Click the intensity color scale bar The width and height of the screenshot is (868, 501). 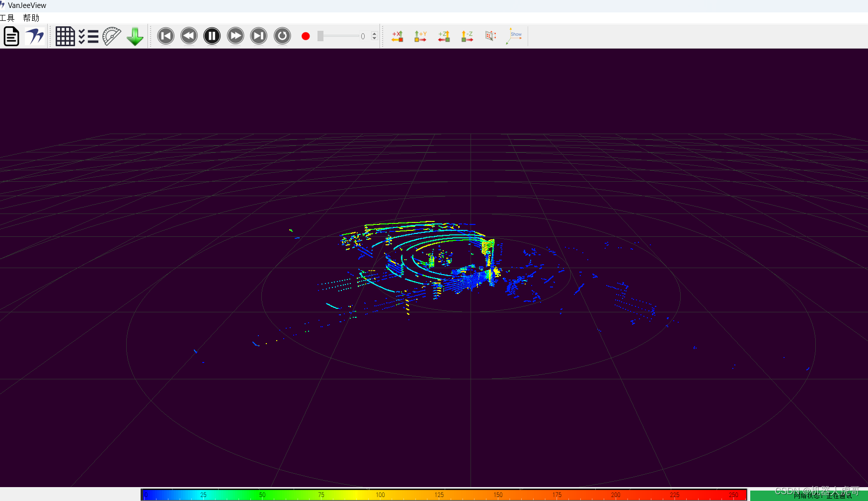click(x=444, y=495)
